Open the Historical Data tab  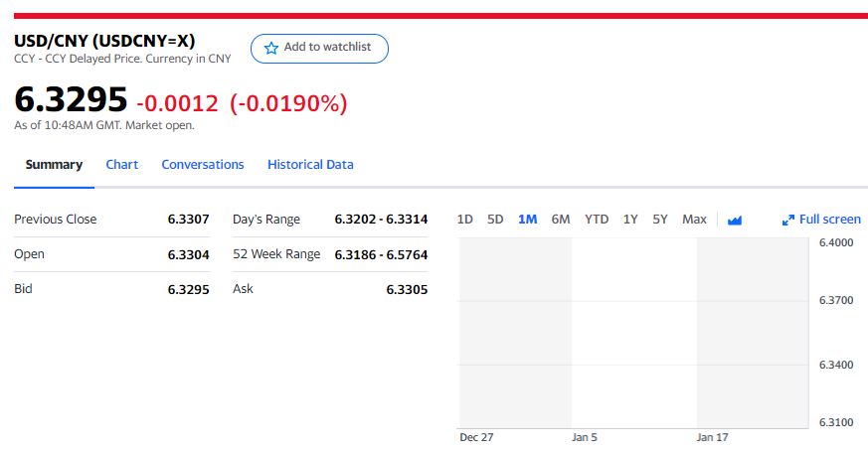point(310,165)
